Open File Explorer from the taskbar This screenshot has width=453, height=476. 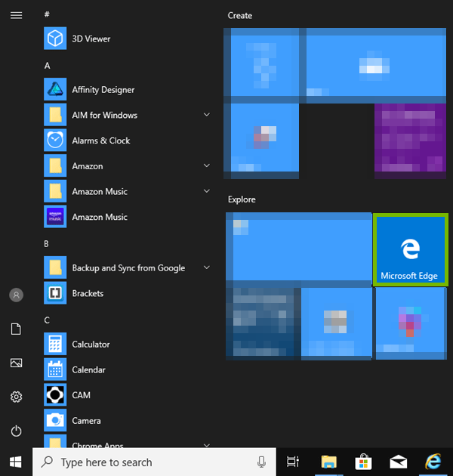coord(329,462)
